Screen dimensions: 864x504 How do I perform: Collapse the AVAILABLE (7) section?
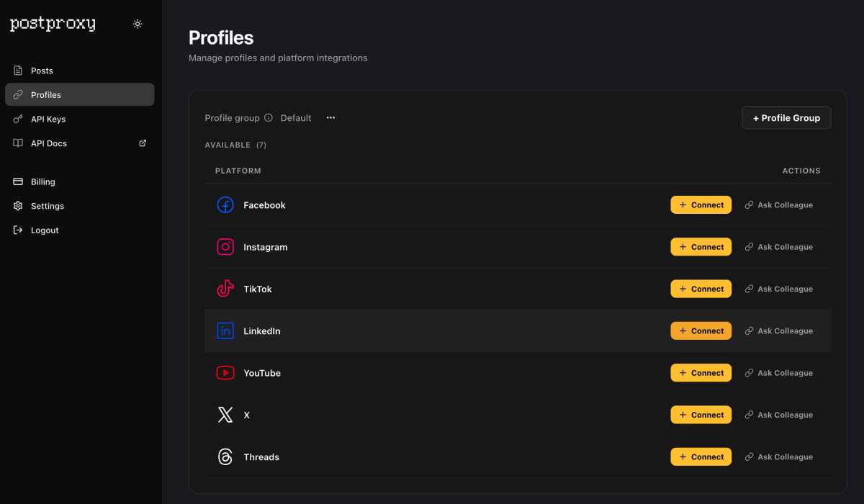click(x=235, y=144)
